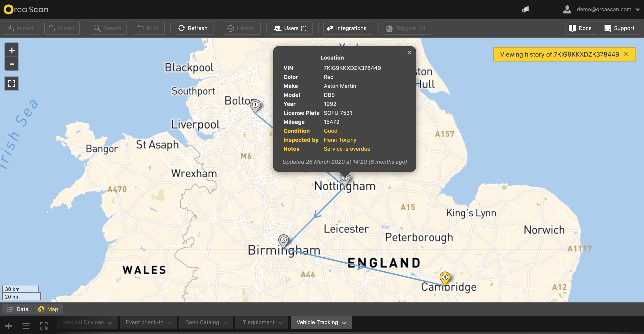
Task: Dismiss the viewing history banner
Action: point(626,54)
